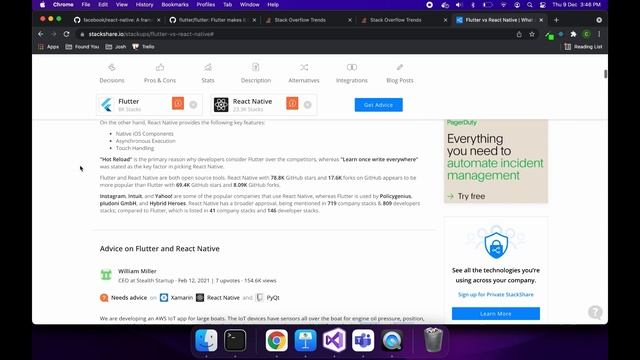Open Trash in the Dock
The image size is (640, 360).
[x=433, y=340]
